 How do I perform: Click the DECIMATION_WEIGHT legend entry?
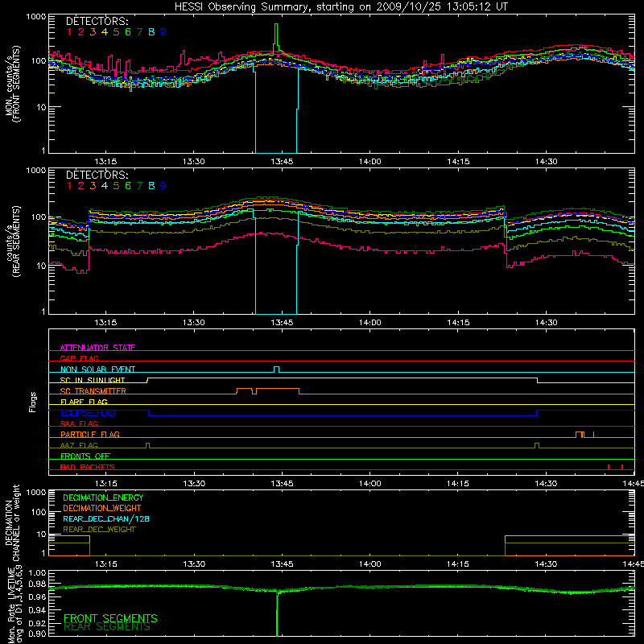(102, 508)
